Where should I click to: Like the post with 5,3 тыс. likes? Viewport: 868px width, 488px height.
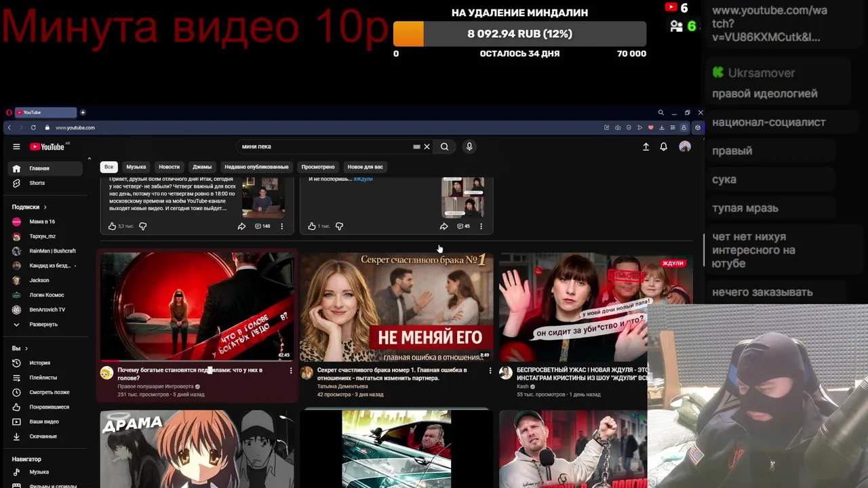[113, 226]
